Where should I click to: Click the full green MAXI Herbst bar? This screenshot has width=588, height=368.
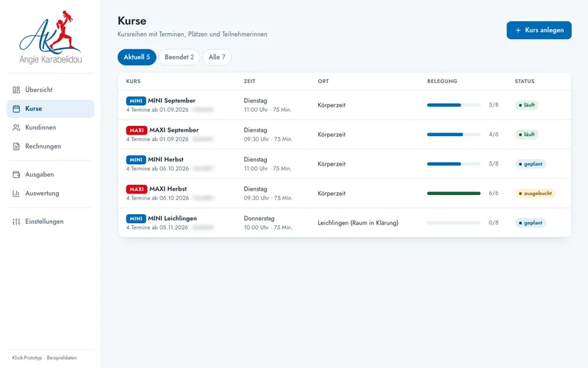tap(453, 194)
